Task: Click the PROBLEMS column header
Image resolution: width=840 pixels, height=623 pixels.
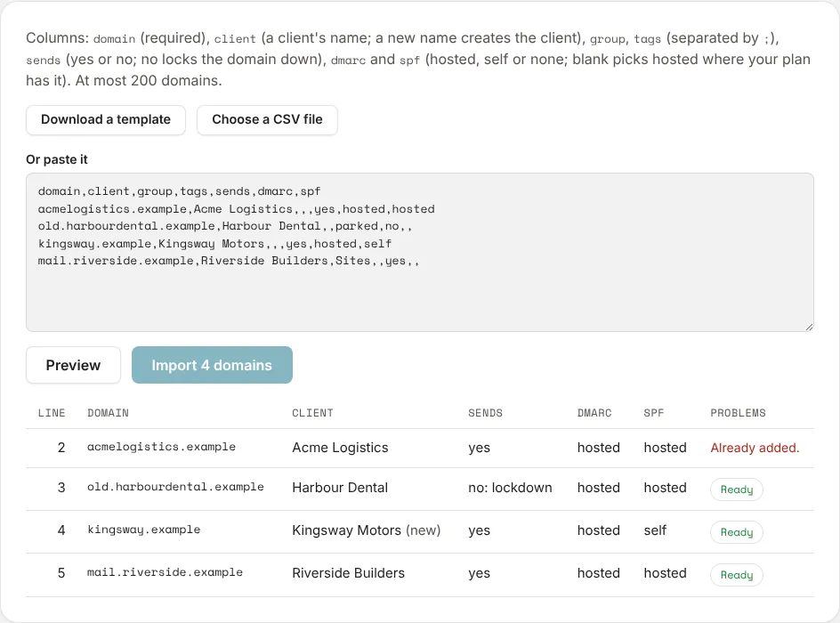Action: 739,413
